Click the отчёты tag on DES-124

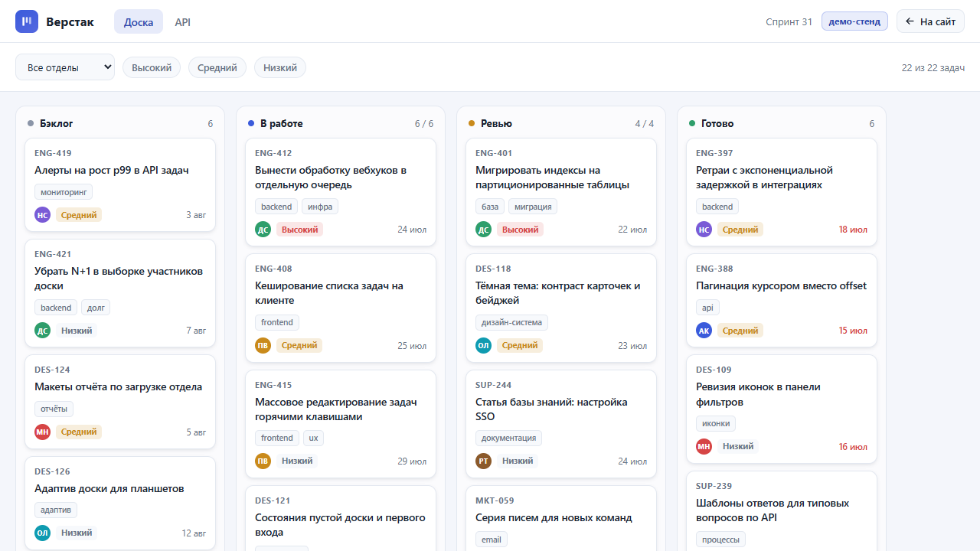tap(54, 409)
